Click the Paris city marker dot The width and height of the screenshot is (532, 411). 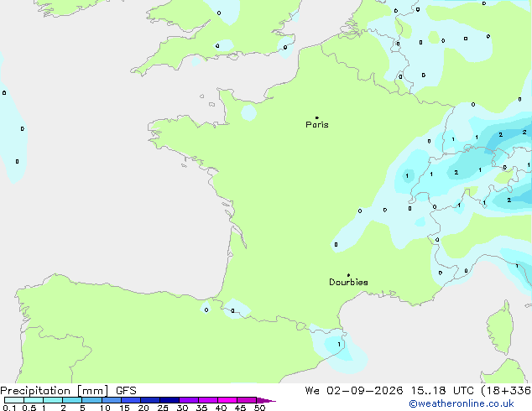317,117
